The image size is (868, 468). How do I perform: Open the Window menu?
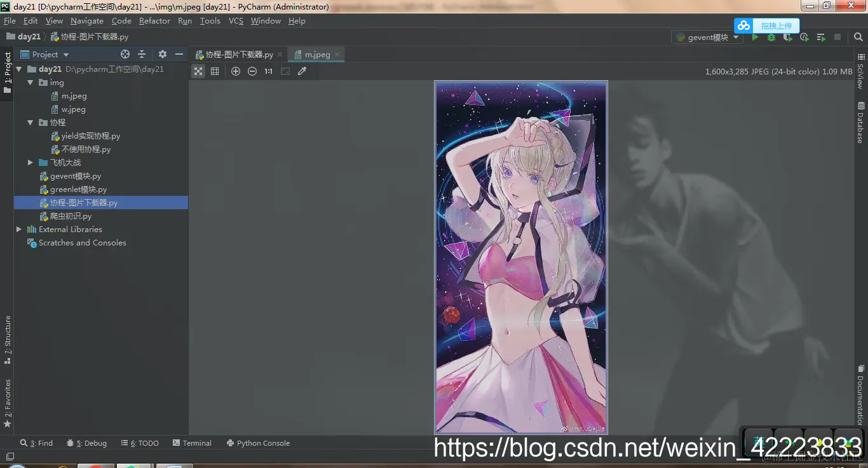pos(266,21)
